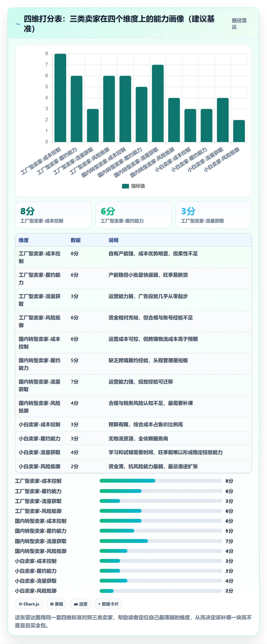Click the chart bar for 小白卖家-成本控制
This screenshot has height=644, width=267.
click(x=190, y=125)
